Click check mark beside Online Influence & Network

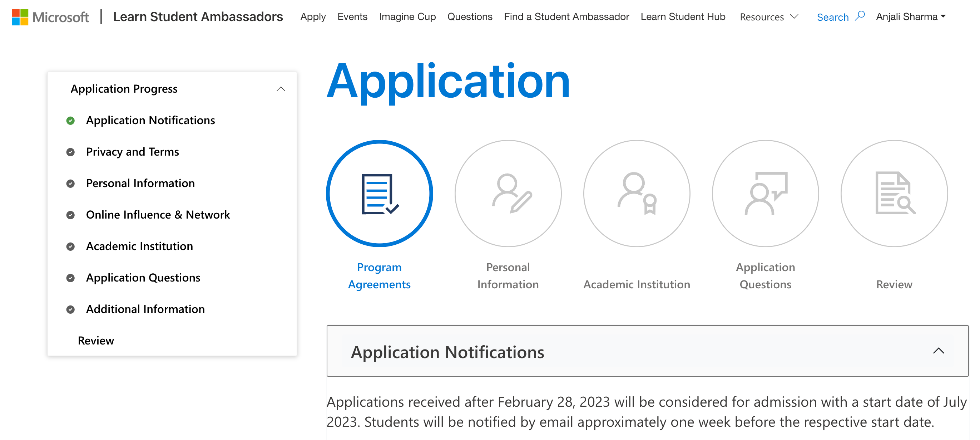point(70,215)
